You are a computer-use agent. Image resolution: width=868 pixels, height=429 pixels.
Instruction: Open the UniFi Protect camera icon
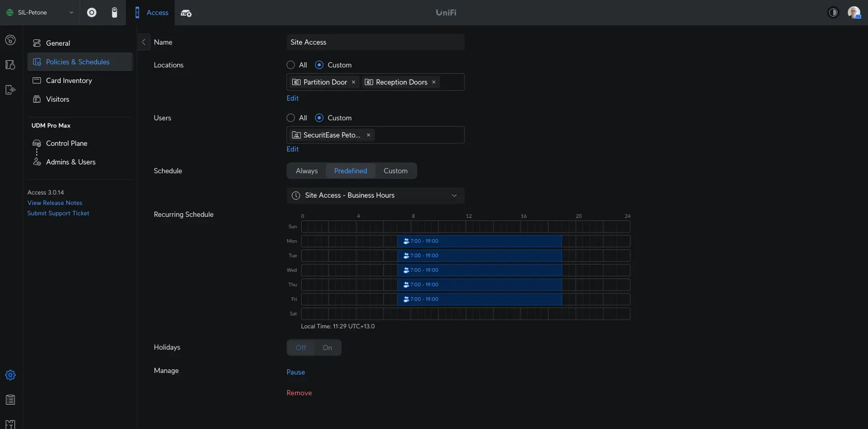click(115, 12)
